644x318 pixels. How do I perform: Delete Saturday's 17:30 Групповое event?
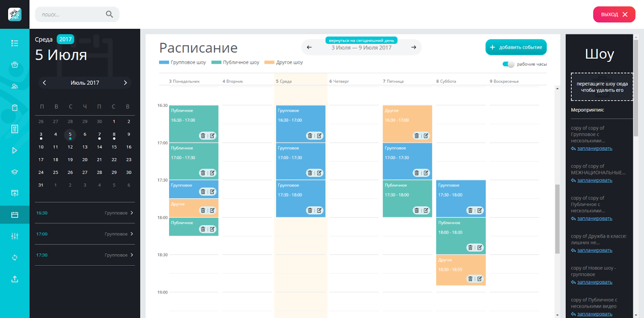tap(470, 210)
